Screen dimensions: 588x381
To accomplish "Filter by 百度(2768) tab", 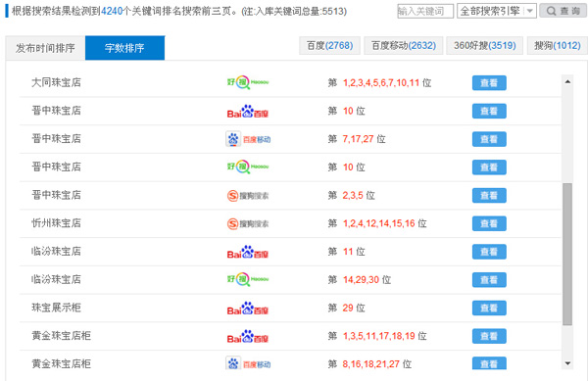I will coord(329,46).
